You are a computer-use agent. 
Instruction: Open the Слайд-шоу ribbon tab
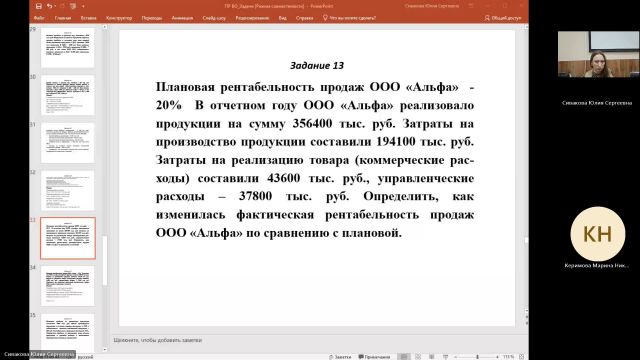click(x=214, y=18)
